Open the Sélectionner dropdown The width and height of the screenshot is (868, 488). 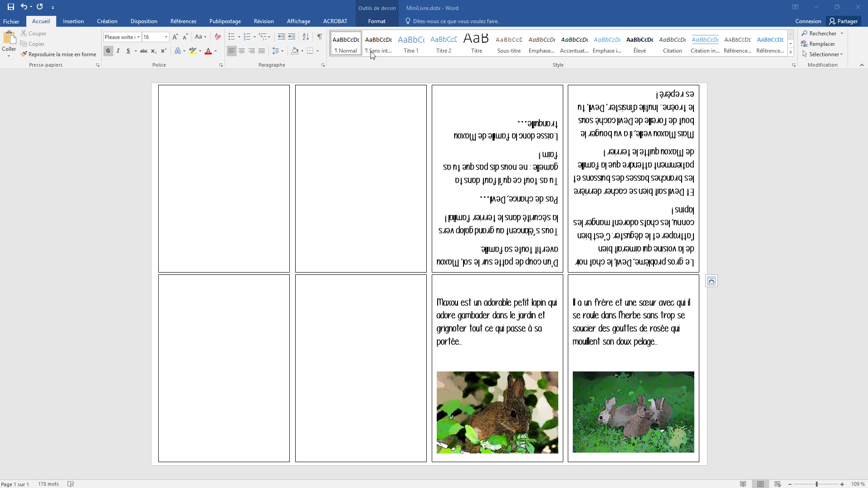822,54
